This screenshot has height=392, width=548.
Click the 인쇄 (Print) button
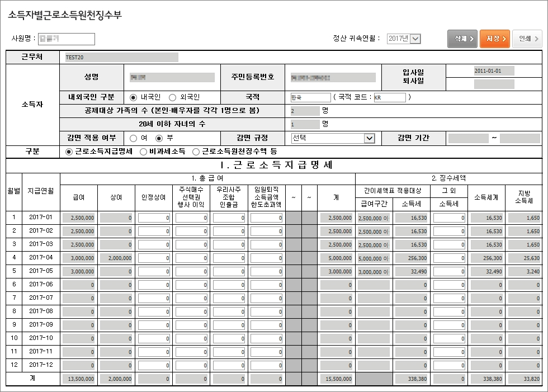tap(527, 39)
